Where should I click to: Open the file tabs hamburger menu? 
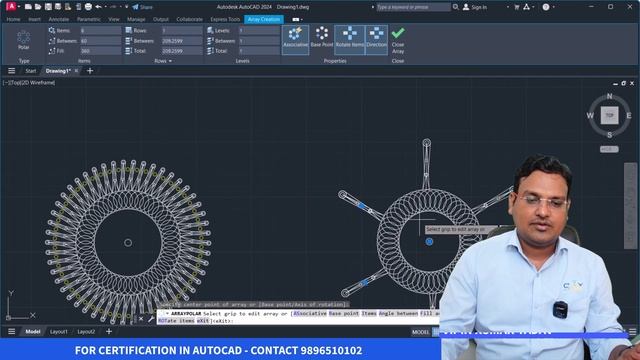coord(12,71)
